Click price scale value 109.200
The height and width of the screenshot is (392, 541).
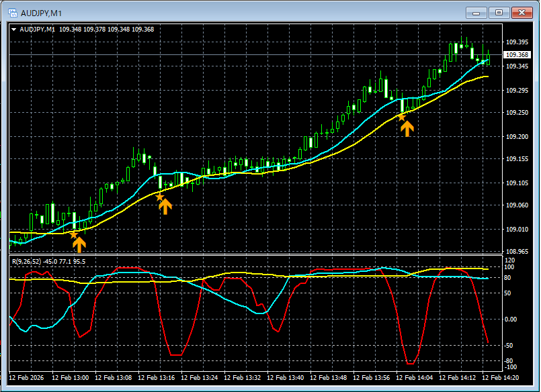[x=517, y=137]
